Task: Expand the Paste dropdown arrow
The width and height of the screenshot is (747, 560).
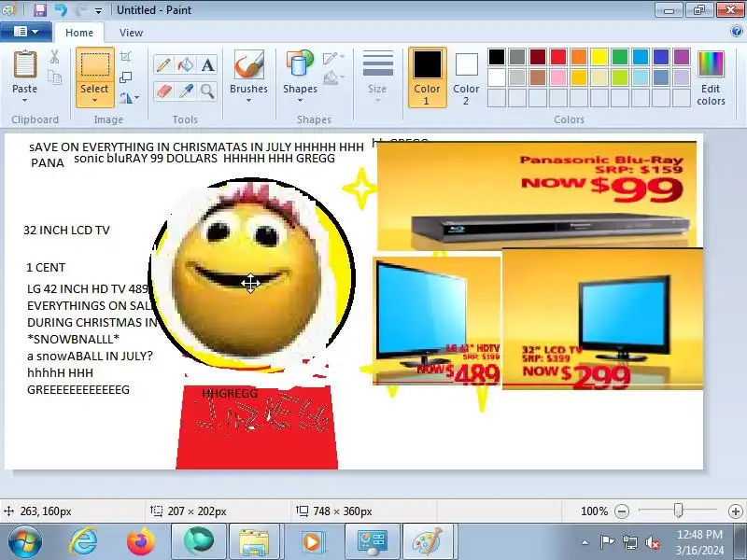Action: point(25,101)
